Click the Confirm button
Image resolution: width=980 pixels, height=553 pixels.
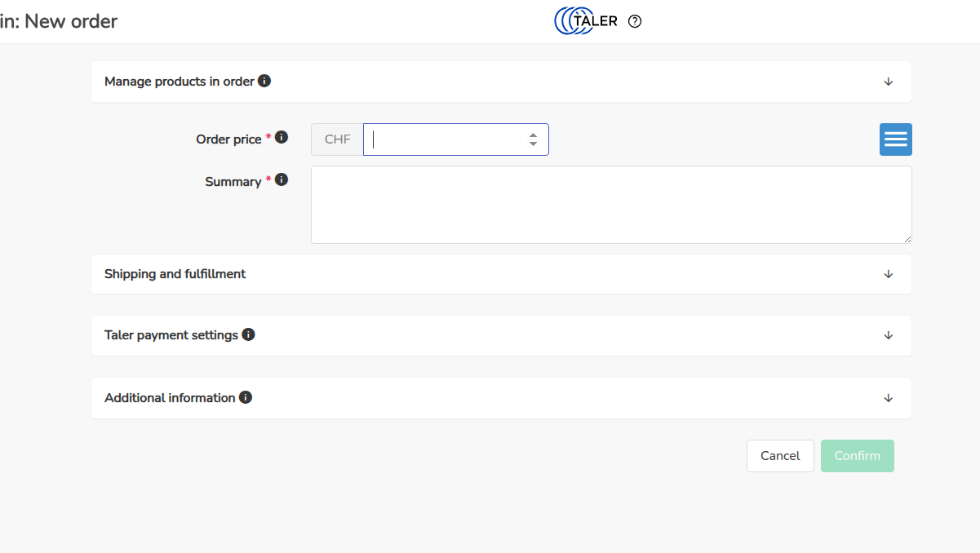point(858,456)
